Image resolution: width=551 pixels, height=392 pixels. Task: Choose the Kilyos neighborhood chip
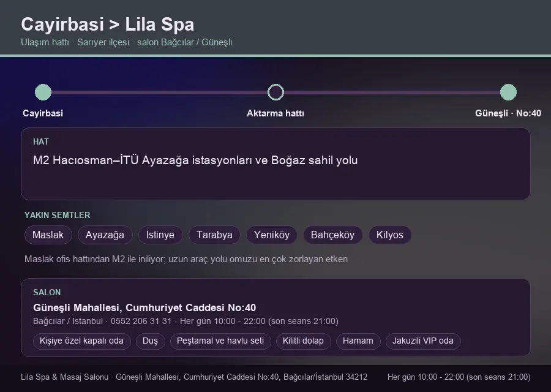point(390,235)
